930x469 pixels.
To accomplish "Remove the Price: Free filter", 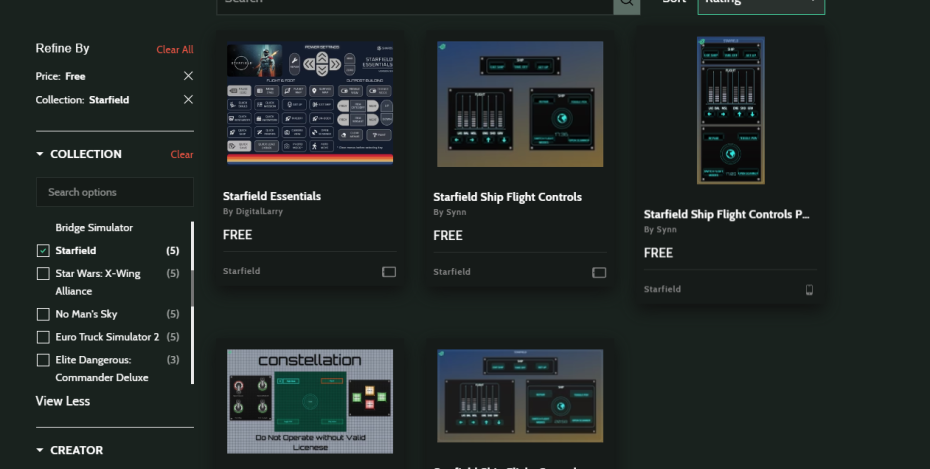I will (x=188, y=76).
